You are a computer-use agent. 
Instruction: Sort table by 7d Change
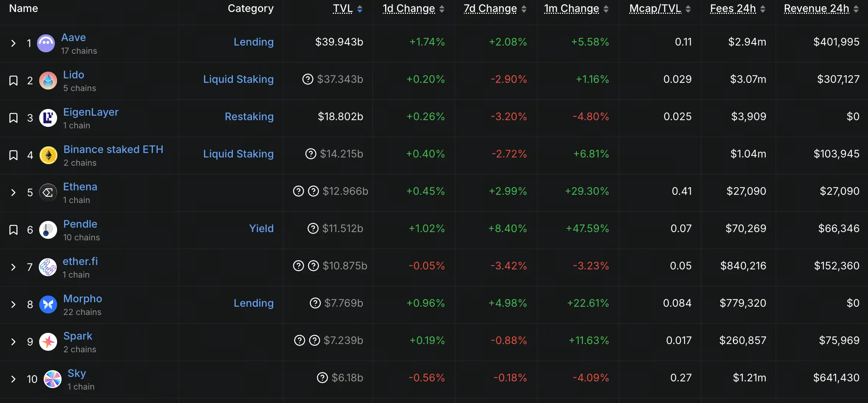[495, 9]
